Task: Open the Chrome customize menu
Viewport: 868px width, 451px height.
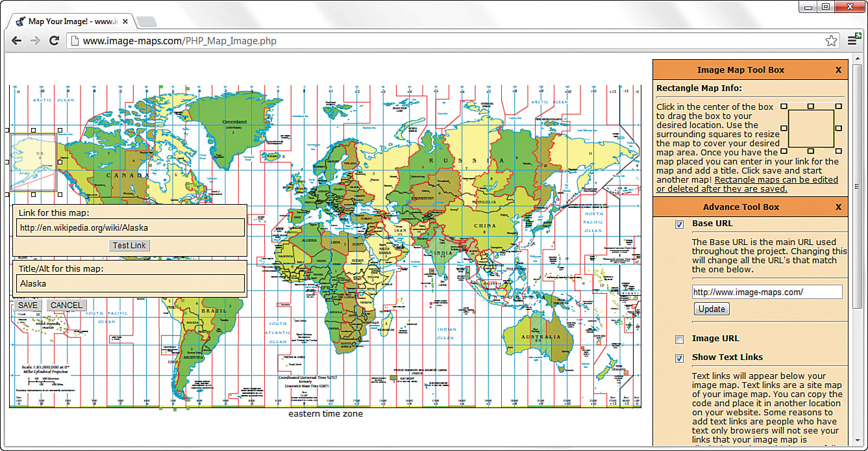Action: click(x=853, y=40)
